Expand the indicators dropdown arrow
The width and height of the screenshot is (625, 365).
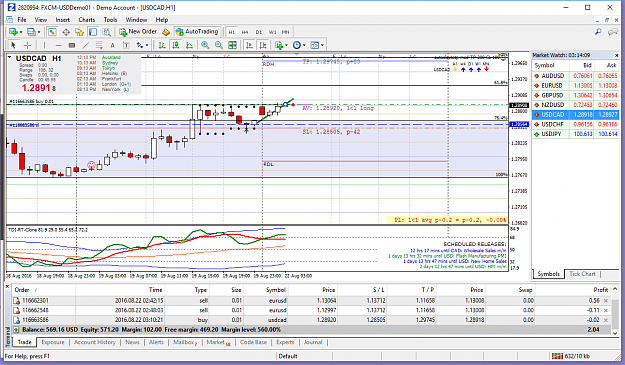tap(286, 45)
